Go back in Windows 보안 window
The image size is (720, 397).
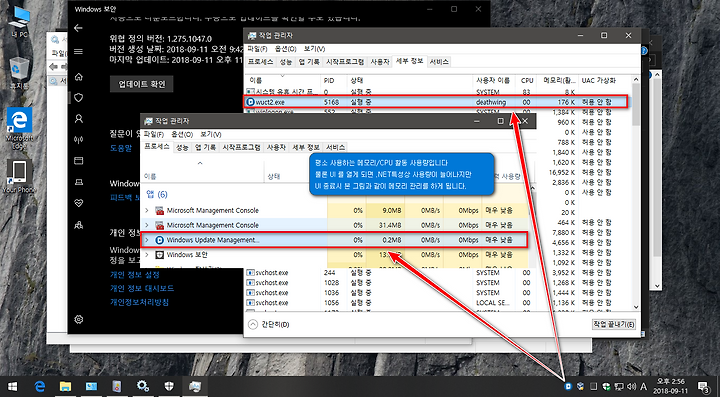78,28
